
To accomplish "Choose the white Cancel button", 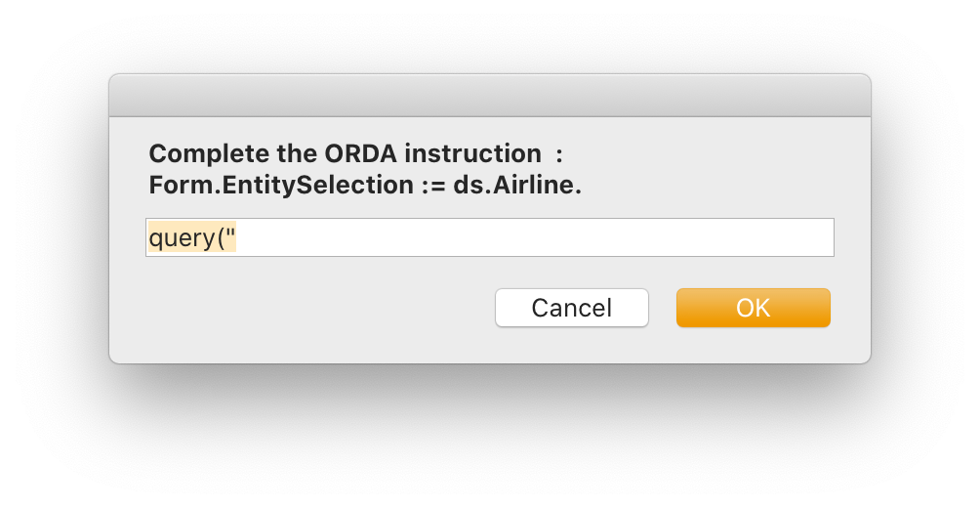I will tap(572, 308).
